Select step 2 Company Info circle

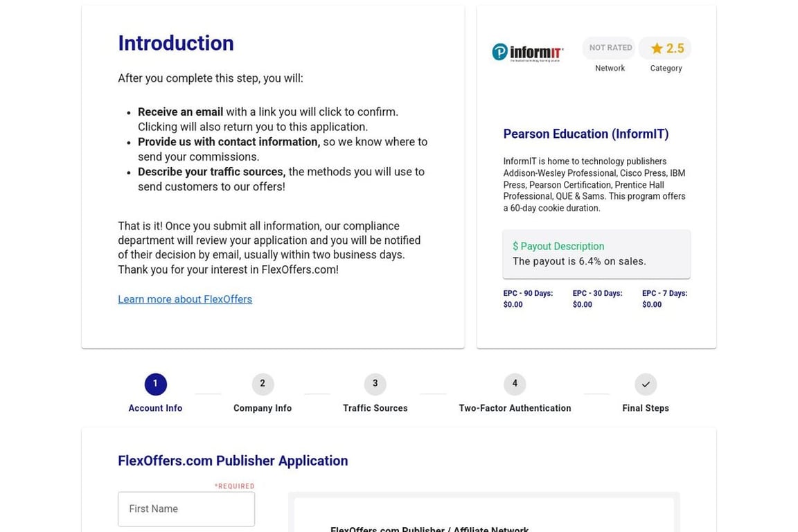(263, 384)
